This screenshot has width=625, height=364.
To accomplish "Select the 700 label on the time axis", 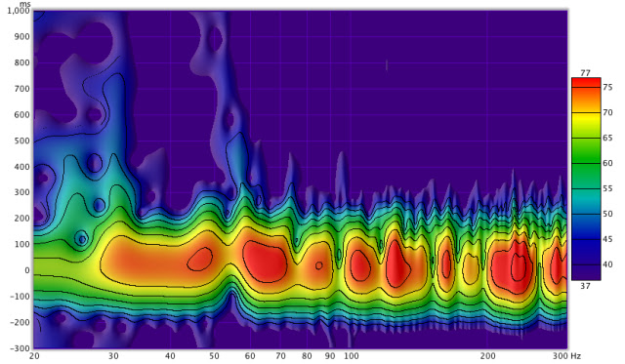I will tap(22, 89).
